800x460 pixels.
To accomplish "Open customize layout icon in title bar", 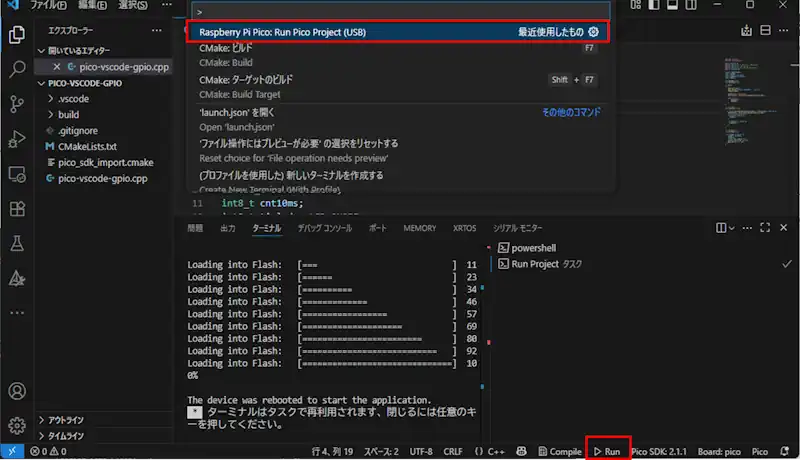I will 635,5.
